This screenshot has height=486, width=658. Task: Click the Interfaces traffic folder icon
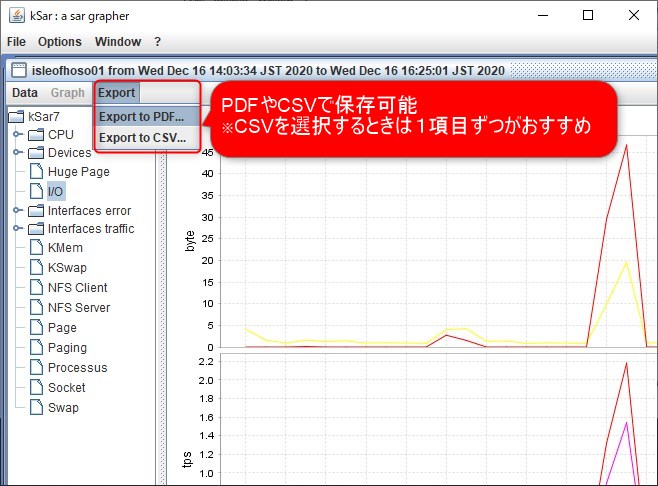tap(36, 229)
